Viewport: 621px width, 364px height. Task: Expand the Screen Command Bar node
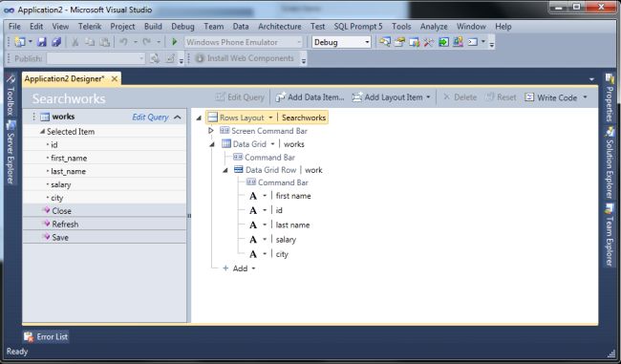211,131
